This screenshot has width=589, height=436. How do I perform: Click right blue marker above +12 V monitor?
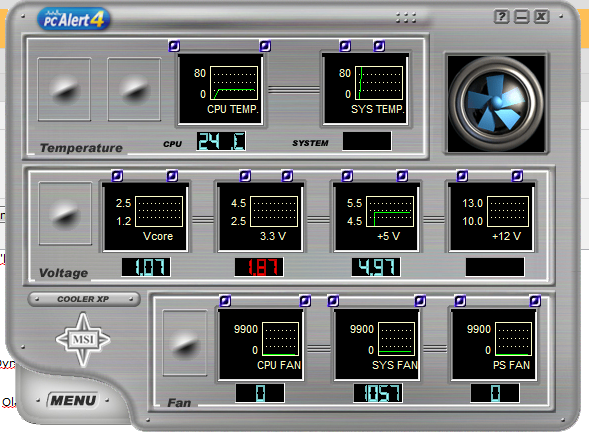[x=517, y=176]
